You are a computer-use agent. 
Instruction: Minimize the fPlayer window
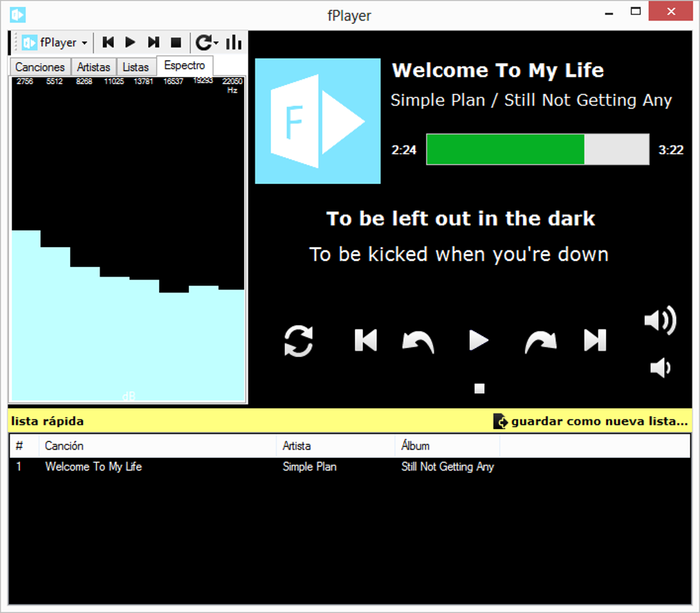tap(609, 12)
